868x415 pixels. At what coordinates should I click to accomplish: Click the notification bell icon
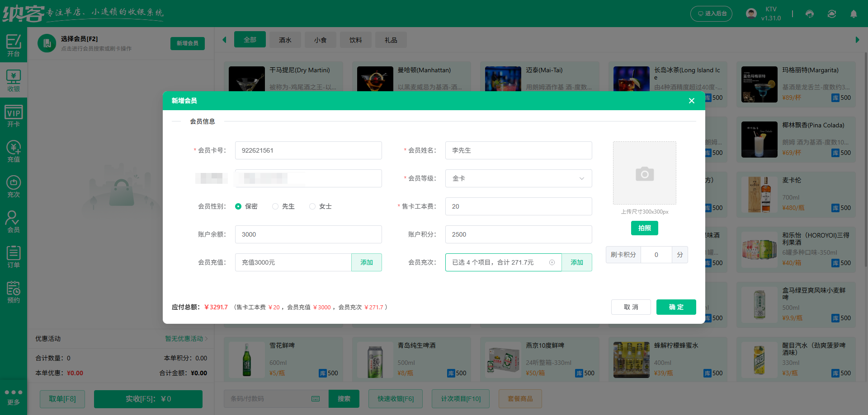854,14
